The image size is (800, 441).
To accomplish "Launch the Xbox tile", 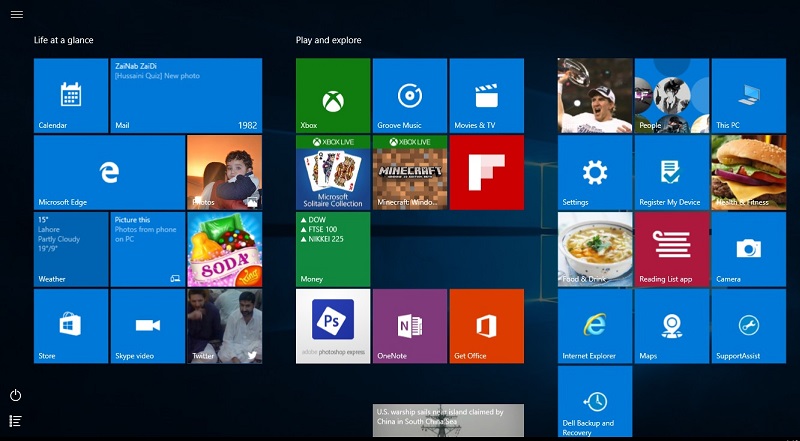I will [333, 95].
